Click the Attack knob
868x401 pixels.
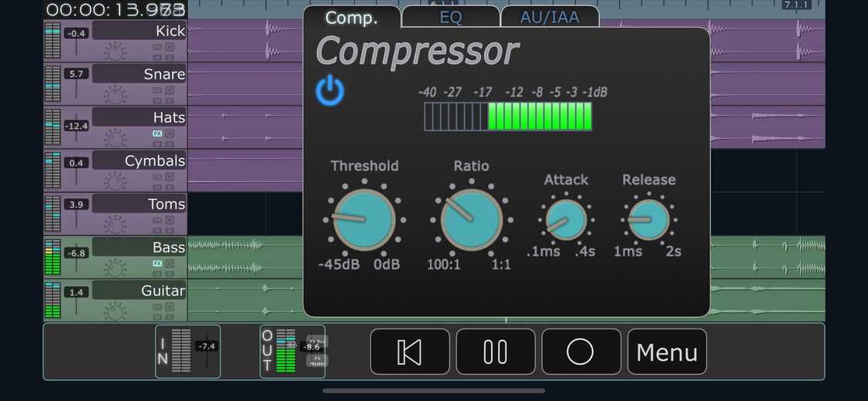click(x=566, y=220)
